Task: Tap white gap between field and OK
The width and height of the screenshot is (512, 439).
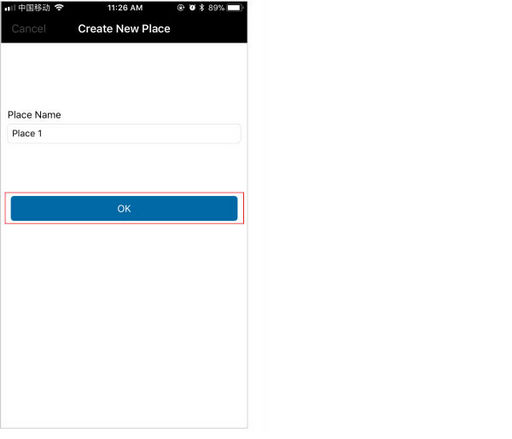Action: click(124, 168)
